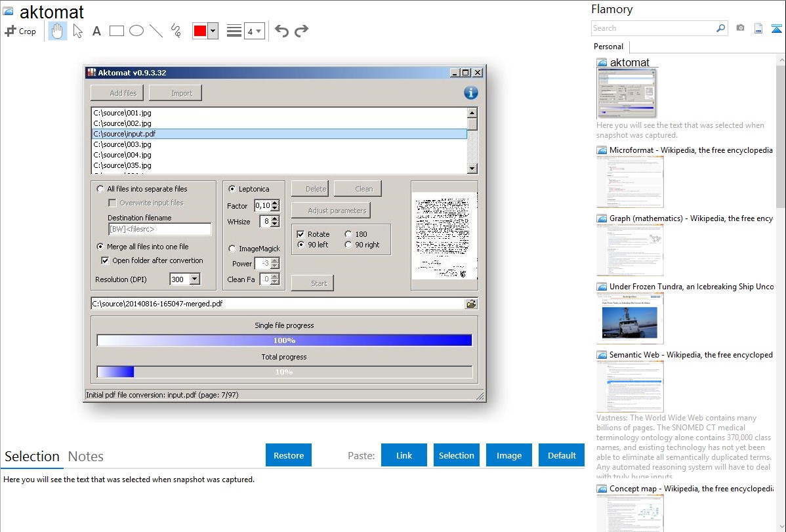Select All files into separate files option
The height and width of the screenshot is (532, 786).
(100, 189)
